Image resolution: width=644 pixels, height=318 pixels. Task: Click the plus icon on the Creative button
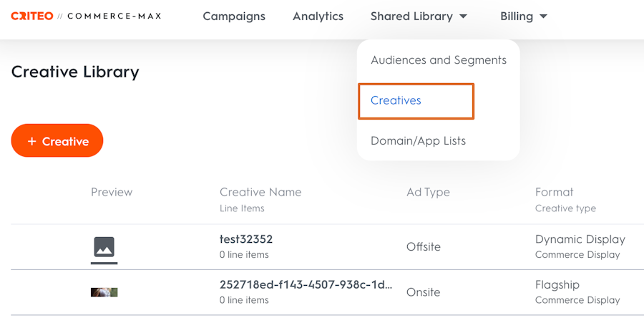pos(31,141)
